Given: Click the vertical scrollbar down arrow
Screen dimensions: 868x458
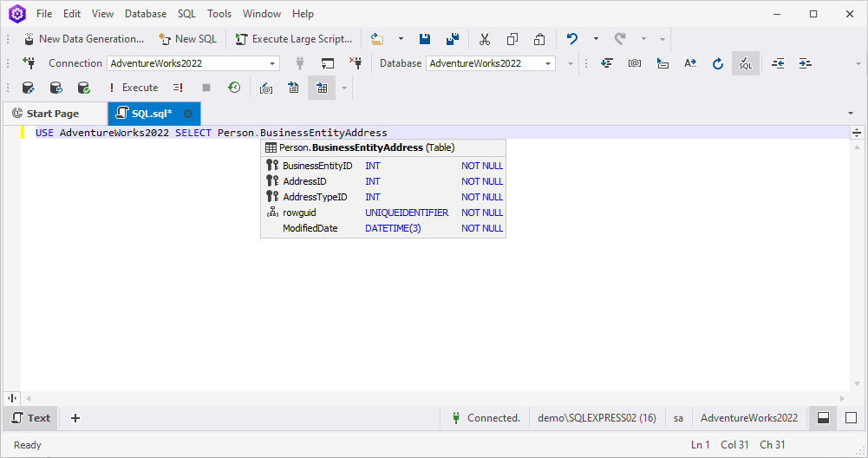Looking at the screenshot, I should pyautogui.click(x=857, y=383).
